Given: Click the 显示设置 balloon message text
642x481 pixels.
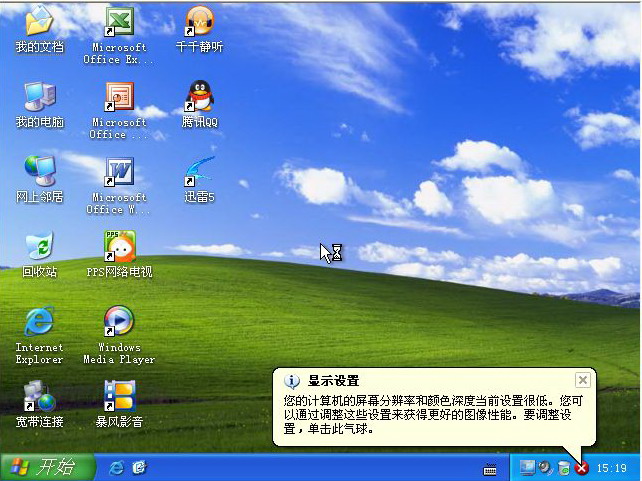Looking at the screenshot, I should tap(432, 414).
